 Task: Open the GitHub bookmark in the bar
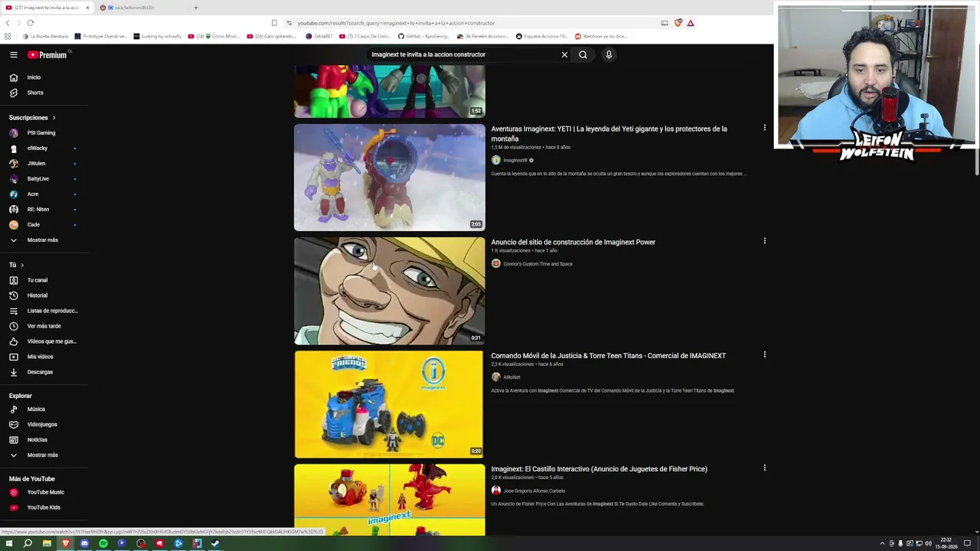(423, 36)
